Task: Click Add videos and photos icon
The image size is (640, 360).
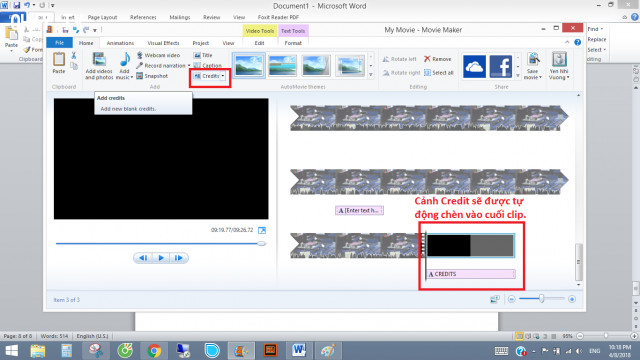Action: [99, 60]
